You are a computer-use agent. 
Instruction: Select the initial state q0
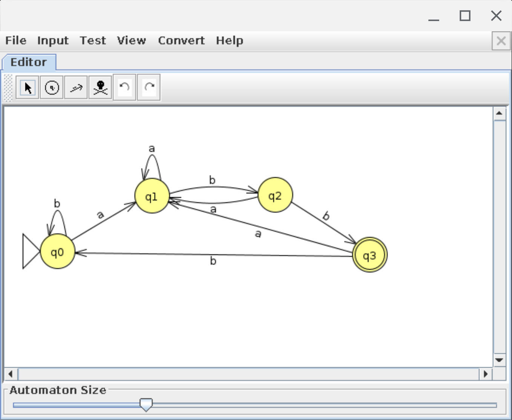(57, 251)
